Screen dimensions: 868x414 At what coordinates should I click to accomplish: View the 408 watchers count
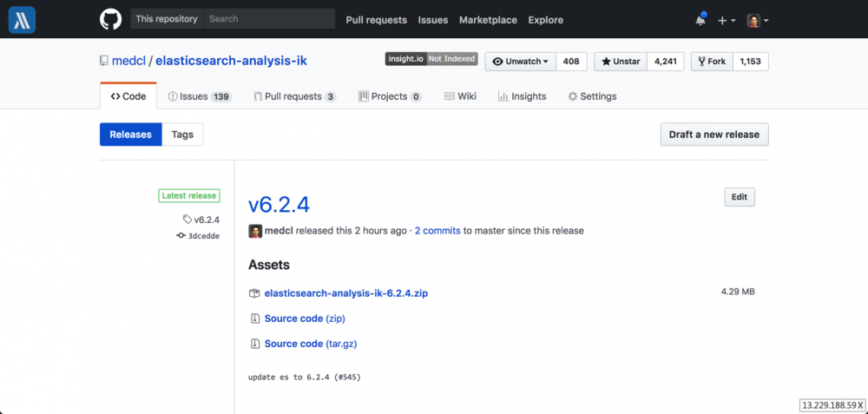coord(571,62)
